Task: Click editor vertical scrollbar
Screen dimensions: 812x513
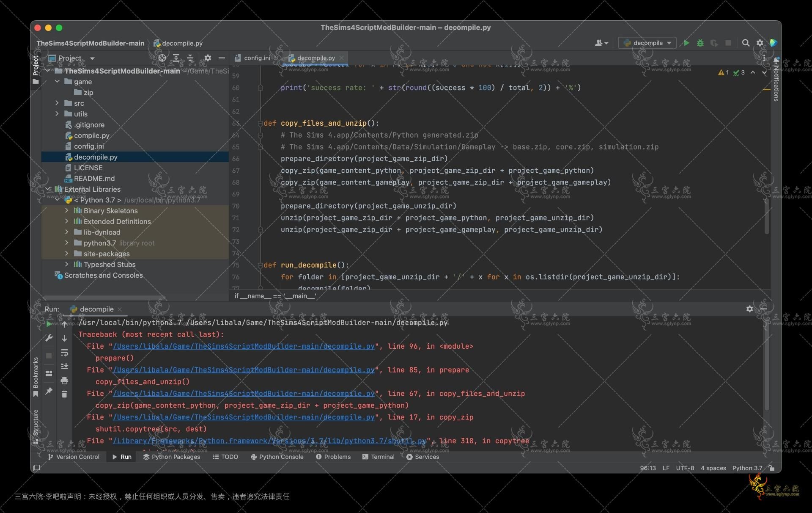Action: (x=766, y=216)
